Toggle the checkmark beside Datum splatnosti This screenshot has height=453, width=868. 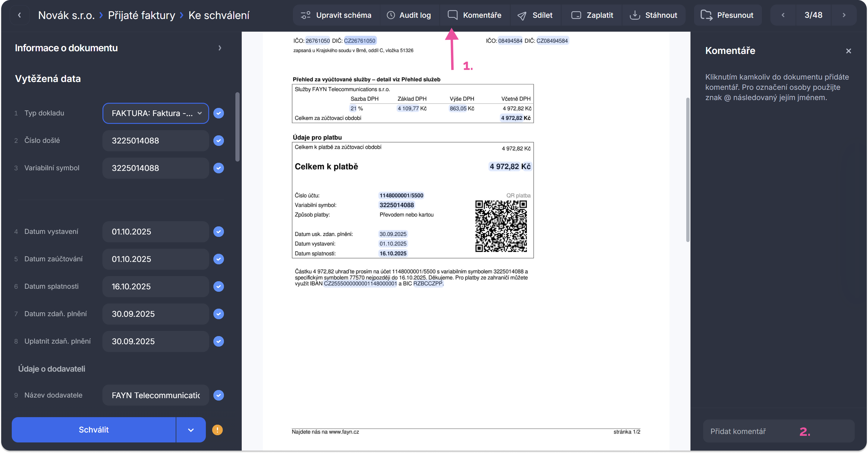(219, 287)
